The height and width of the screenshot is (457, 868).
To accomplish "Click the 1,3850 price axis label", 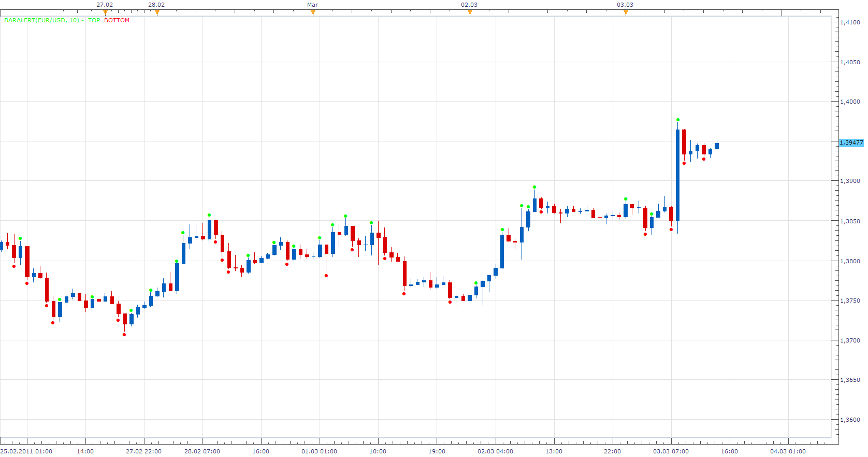I will (x=850, y=221).
